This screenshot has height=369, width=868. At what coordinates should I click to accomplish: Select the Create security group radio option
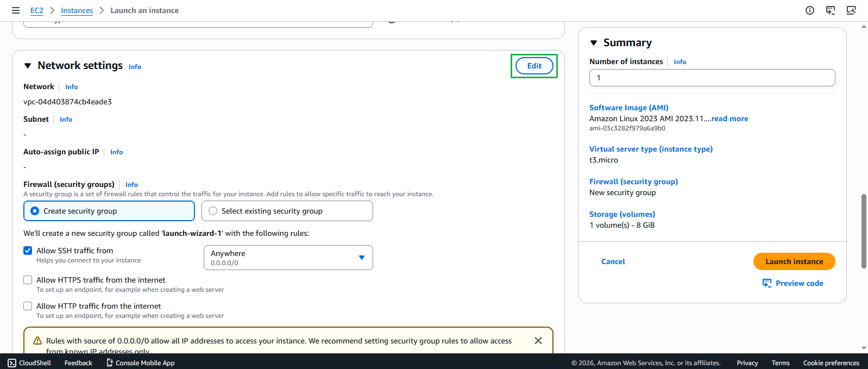point(109,211)
